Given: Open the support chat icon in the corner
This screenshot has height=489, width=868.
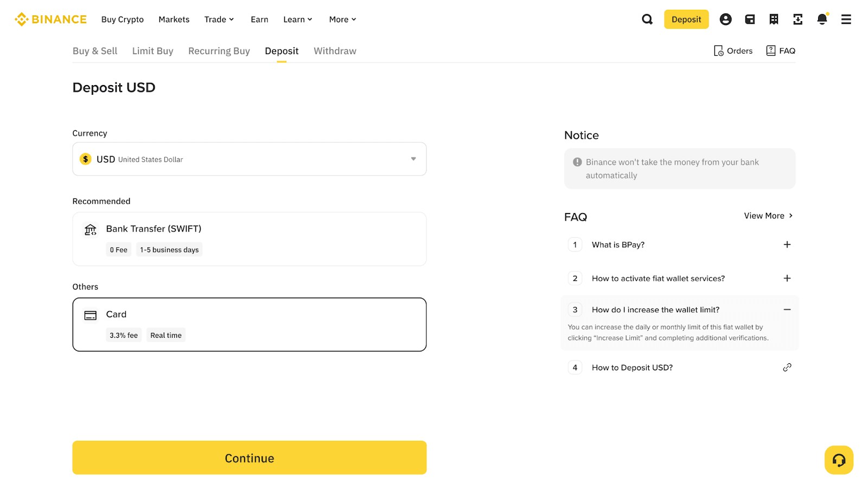Looking at the screenshot, I should [839, 460].
